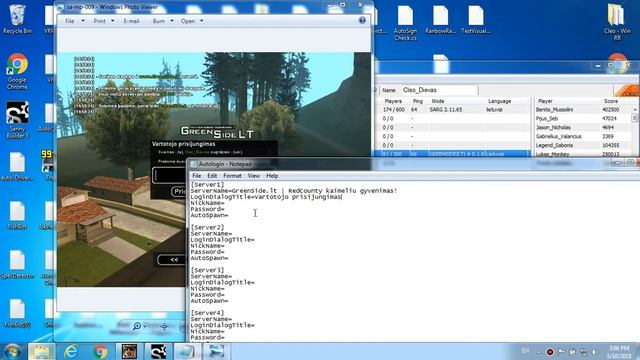Open the Burn dropdown in Photo Viewer
The image size is (640, 360).
tap(163, 21)
